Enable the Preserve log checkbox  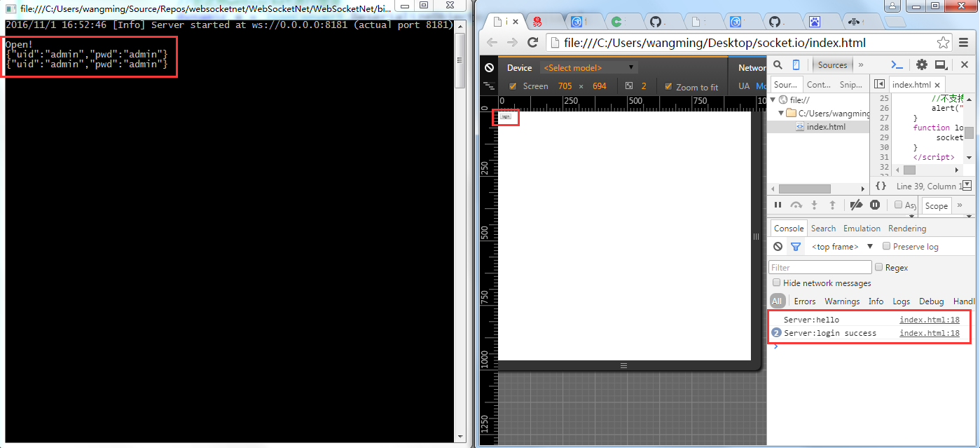[x=887, y=246]
